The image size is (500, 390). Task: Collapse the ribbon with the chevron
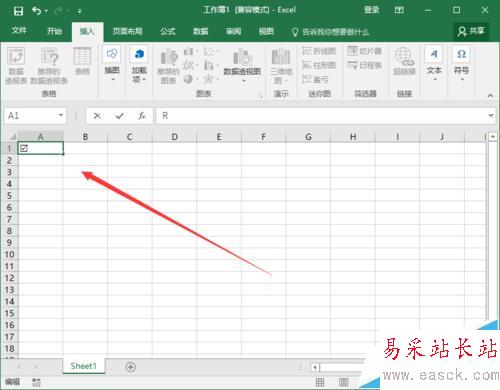pos(490,96)
